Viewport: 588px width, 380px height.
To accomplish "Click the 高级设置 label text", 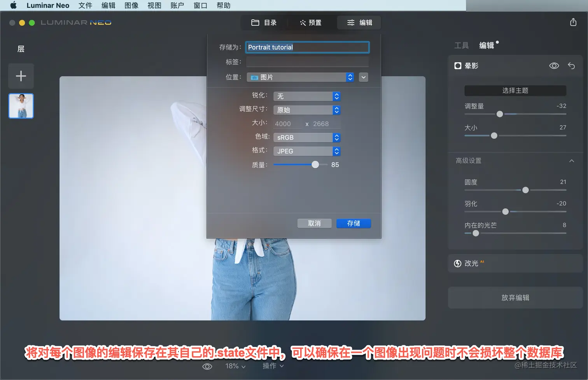I will pyautogui.click(x=469, y=161).
